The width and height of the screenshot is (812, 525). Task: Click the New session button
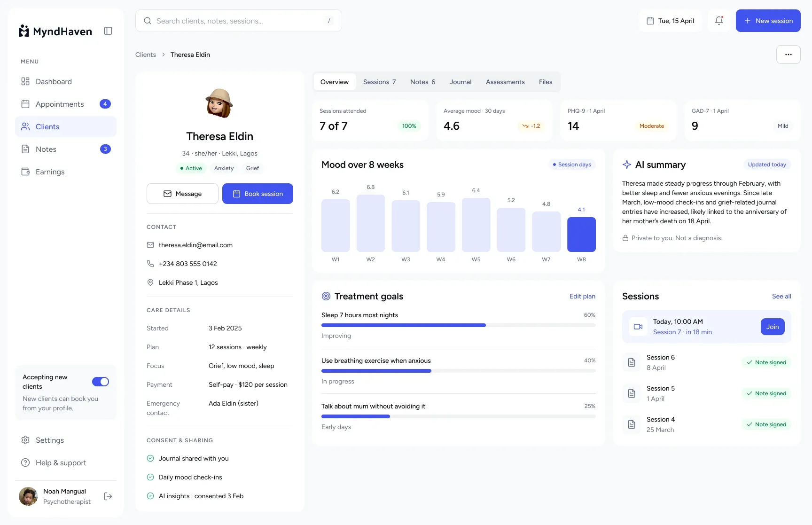tap(768, 21)
